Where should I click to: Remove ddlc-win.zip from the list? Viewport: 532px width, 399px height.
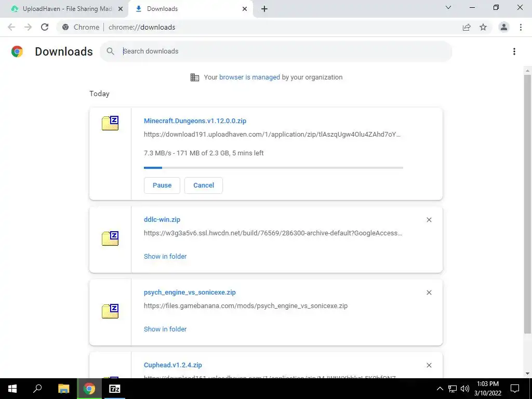[x=429, y=220]
